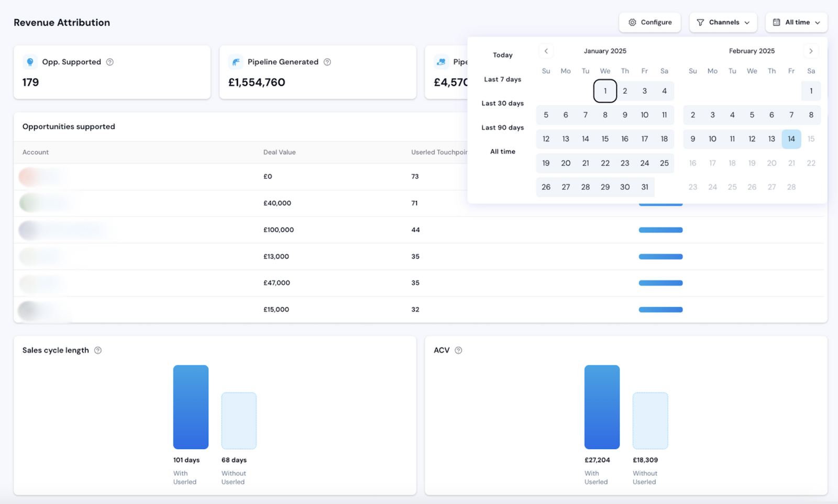838x504 pixels.
Task: Open the Configure settings
Action: coord(649,23)
